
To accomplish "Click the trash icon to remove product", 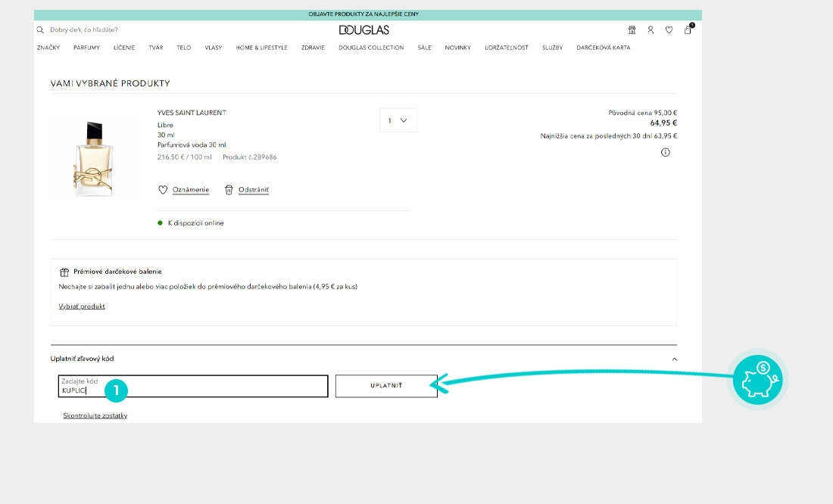I will (229, 190).
